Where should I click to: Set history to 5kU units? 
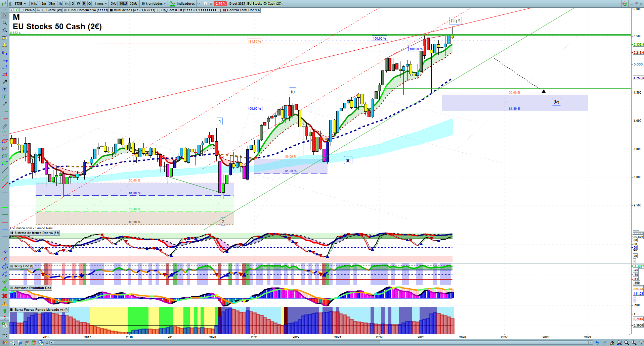(114, 4)
